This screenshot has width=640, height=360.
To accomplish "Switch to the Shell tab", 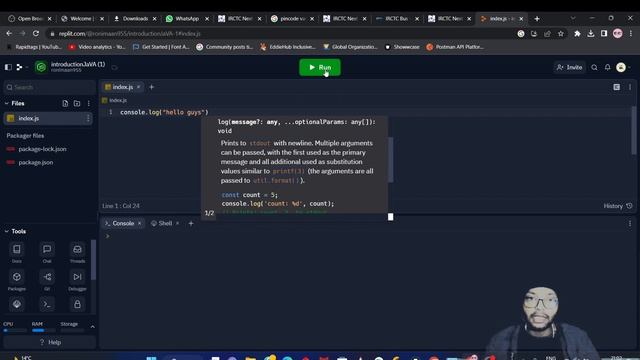I will [x=165, y=223].
